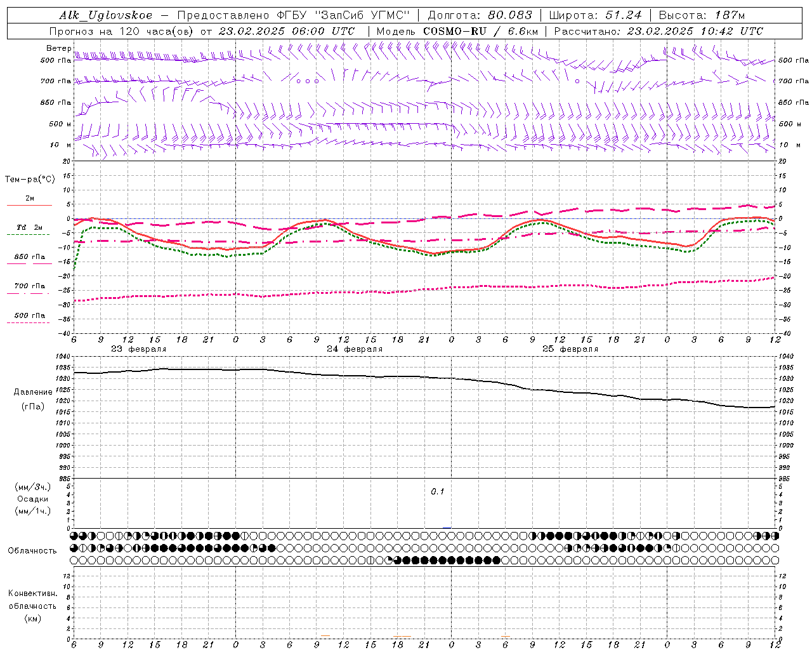This screenshot has height=650, width=812.
Task: Click the Широта: 51.24 value
Action: tap(595, 15)
